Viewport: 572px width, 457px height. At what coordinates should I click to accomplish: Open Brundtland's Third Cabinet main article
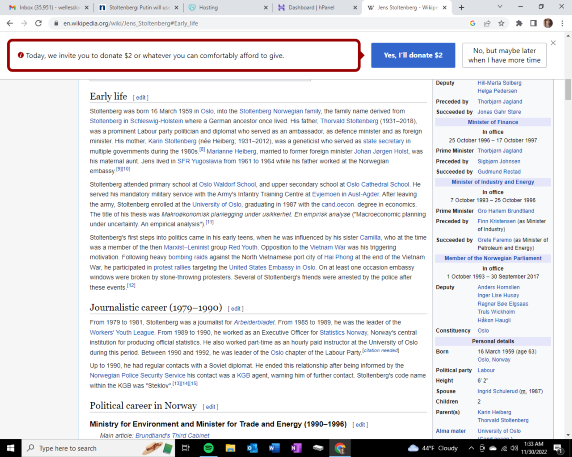pos(172,435)
